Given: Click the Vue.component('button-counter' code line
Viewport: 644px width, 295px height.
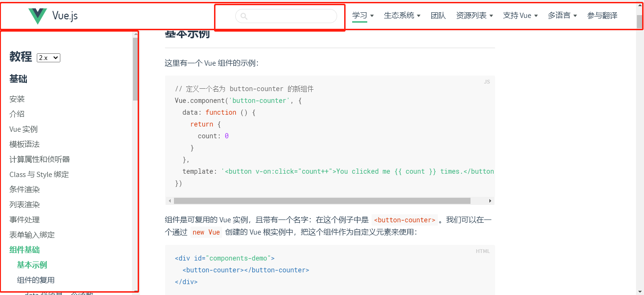Looking at the screenshot, I should 238,101.
